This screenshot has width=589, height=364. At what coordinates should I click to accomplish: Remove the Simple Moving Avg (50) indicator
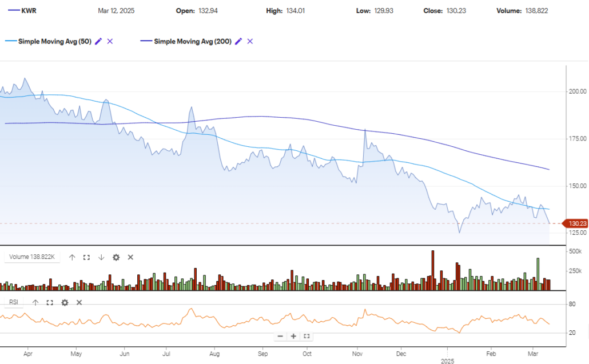point(110,41)
